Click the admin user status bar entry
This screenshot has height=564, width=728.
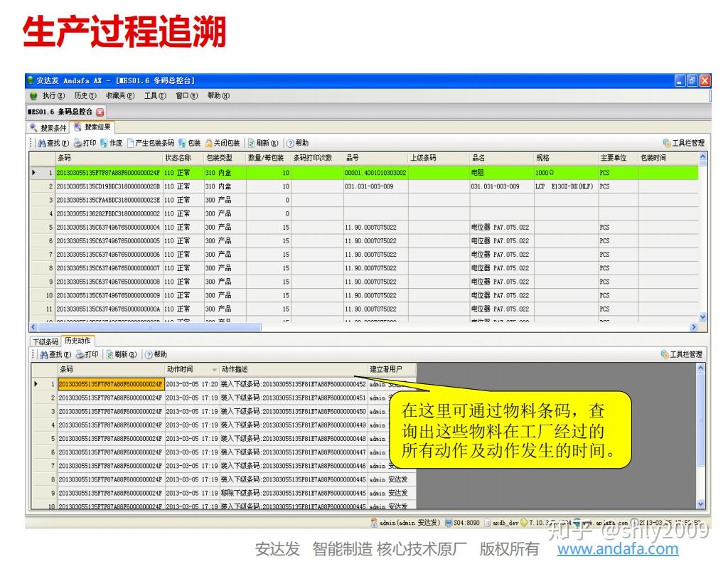point(405,523)
